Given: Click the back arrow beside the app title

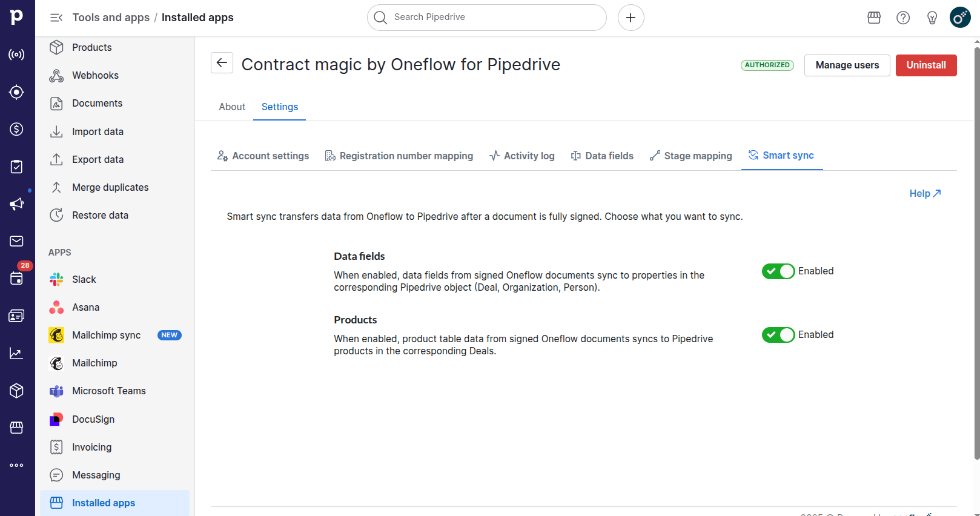Looking at the screenshot, I should 222,63.
